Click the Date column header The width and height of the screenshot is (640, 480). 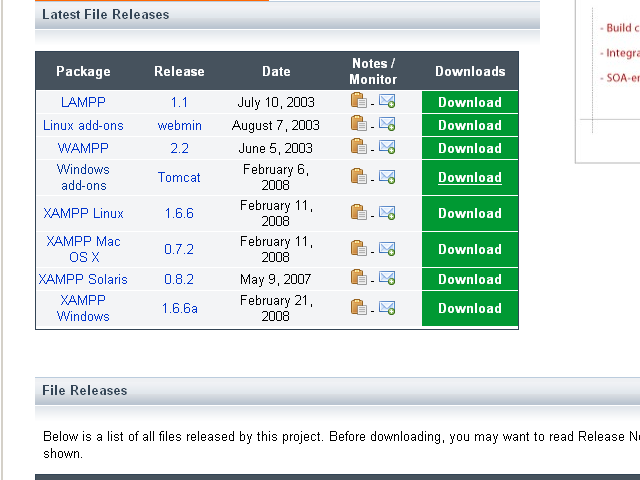pyautogui.click(x=276, y=71)
